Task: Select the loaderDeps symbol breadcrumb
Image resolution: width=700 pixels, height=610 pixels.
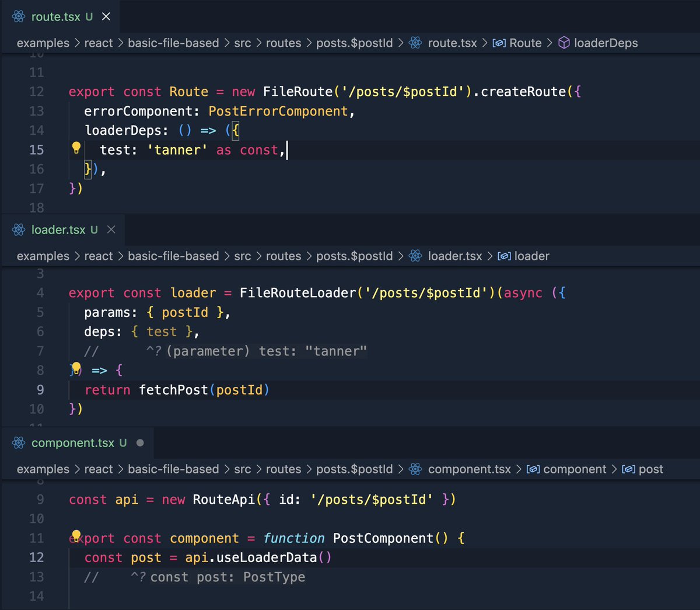Action: tap(605, 43)
